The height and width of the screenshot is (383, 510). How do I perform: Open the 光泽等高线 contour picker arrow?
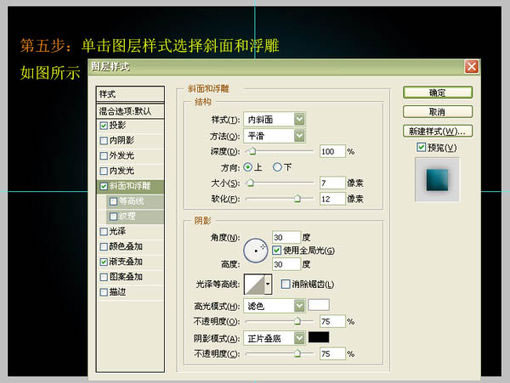click(268, 284)
